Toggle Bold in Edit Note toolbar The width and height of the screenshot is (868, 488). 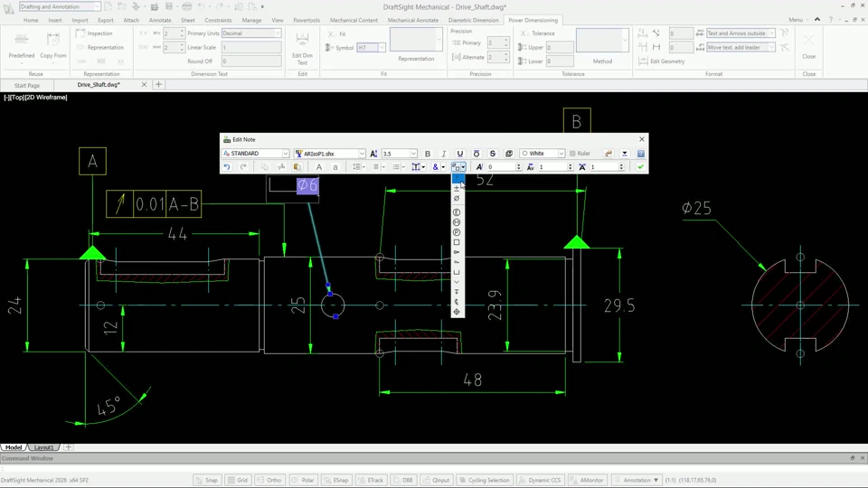point(428,154)
